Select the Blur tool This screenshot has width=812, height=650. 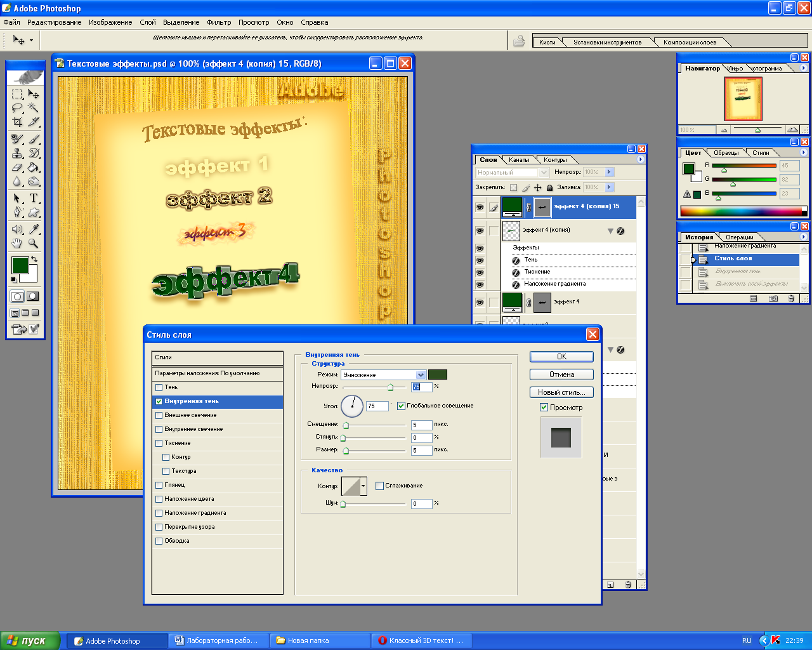click(17, 182)
